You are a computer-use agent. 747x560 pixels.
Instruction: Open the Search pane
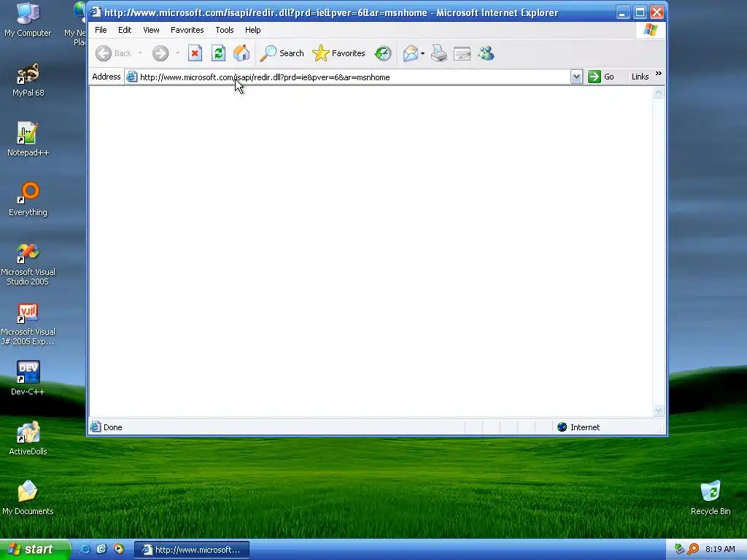point(282,53)
